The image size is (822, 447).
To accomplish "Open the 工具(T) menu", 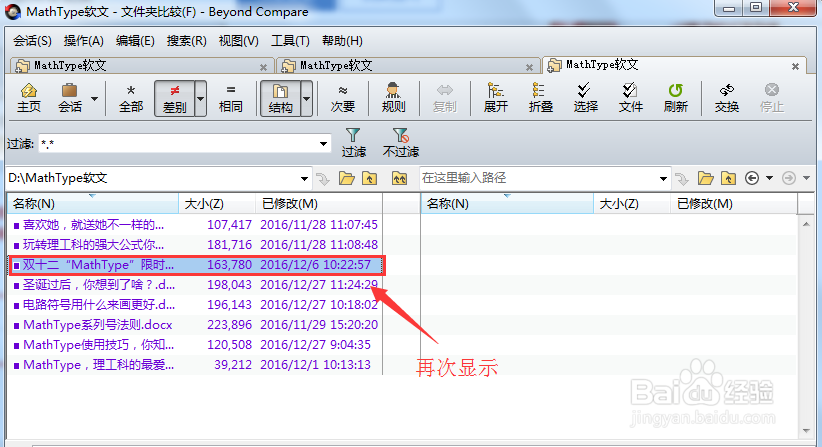I will [x=290, y=41].
